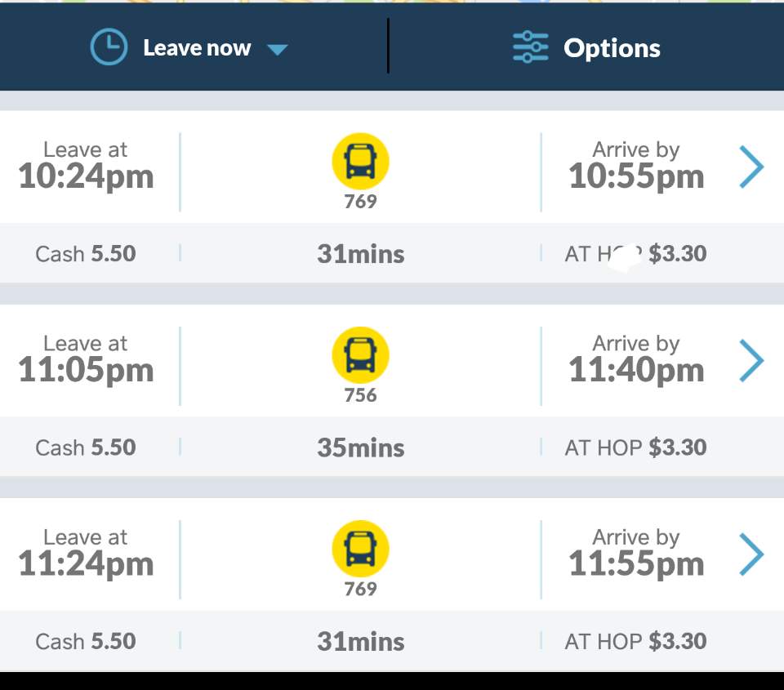Click the 31mins duration of the 10:24pm trip

[x=360, y=254]
